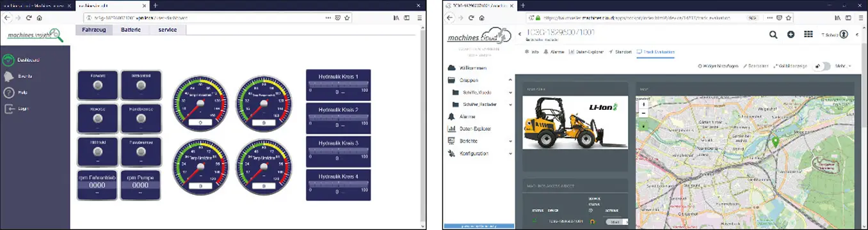The width and height of the screenshot is (868, 230).
Task: Click the Hydraulik Kreis 4 bar gauge
Action: [339, 185]
